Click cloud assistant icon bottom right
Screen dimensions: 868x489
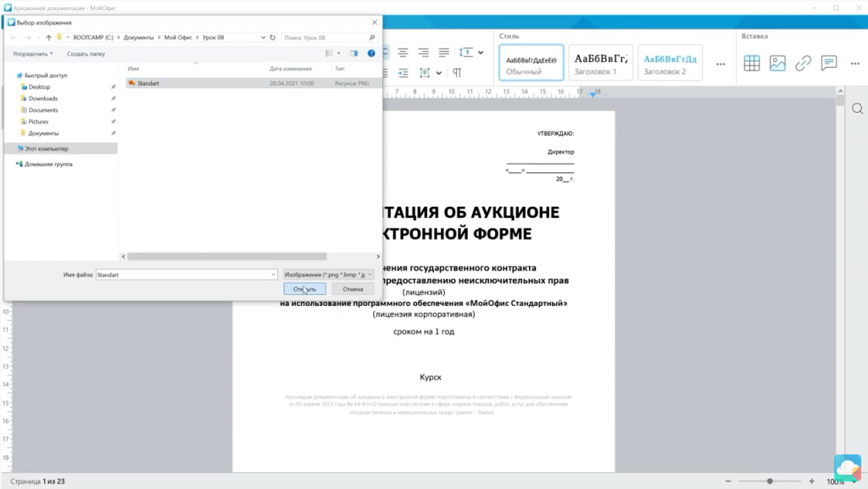coord(848,469)
